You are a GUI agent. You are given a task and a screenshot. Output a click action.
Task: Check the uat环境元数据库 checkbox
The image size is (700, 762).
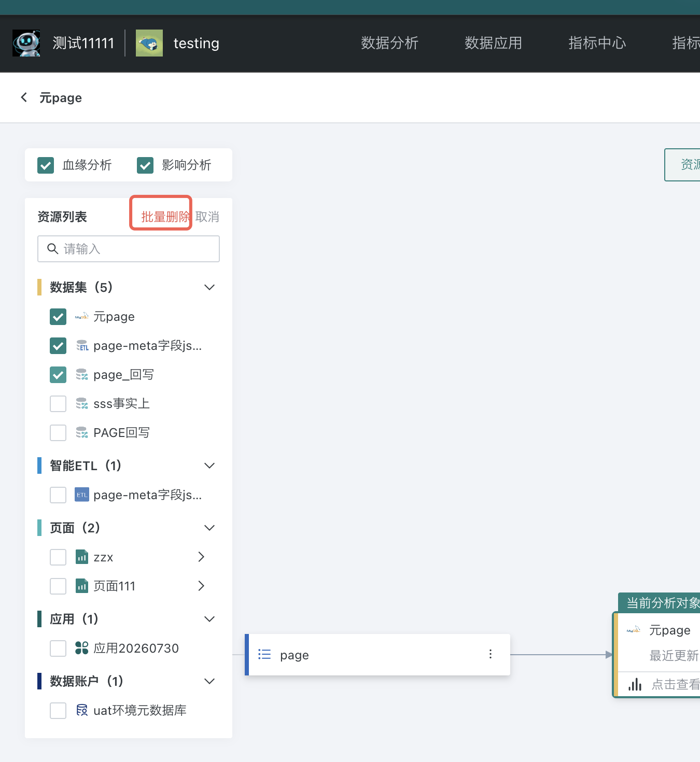(58, 711)
